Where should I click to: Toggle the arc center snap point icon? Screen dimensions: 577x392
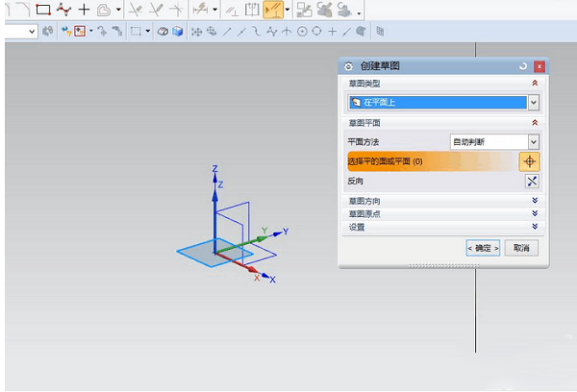click(x=302, y=32)
